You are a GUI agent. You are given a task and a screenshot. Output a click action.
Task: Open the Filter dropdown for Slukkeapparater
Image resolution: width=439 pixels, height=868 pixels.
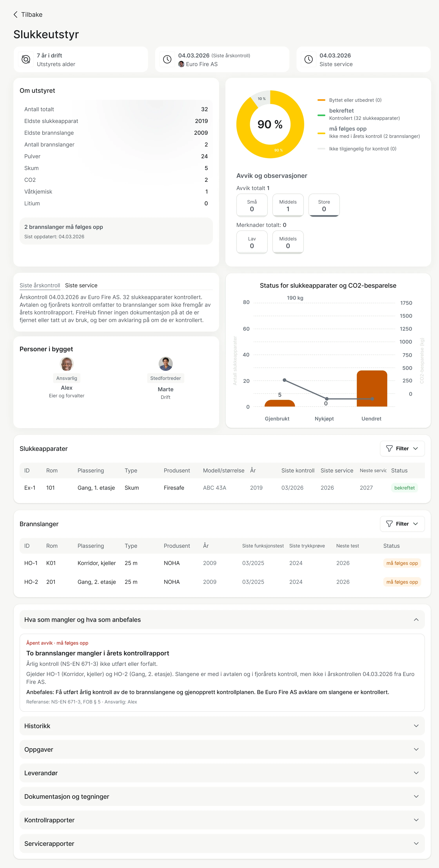click(402, 449)
